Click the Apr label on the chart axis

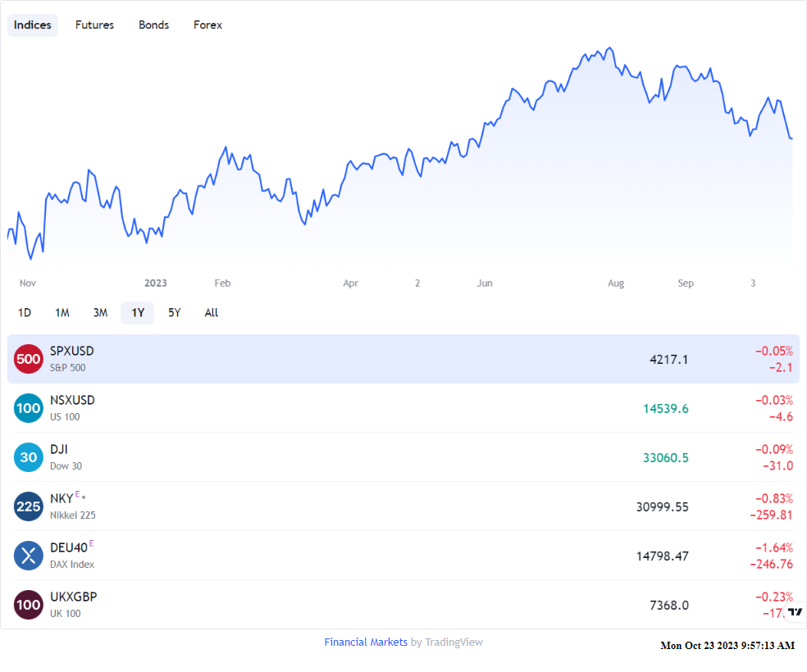click(x=350, y=284)
